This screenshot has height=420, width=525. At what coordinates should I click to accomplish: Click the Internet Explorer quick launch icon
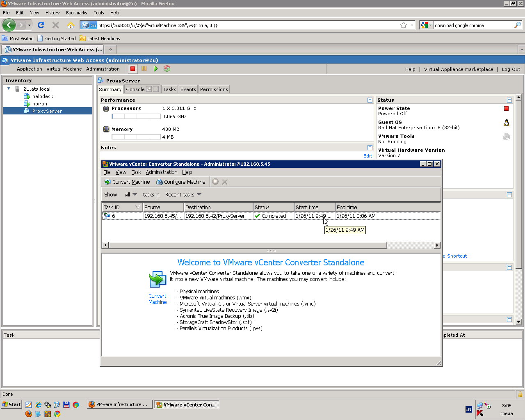click(x=38, y=405)
